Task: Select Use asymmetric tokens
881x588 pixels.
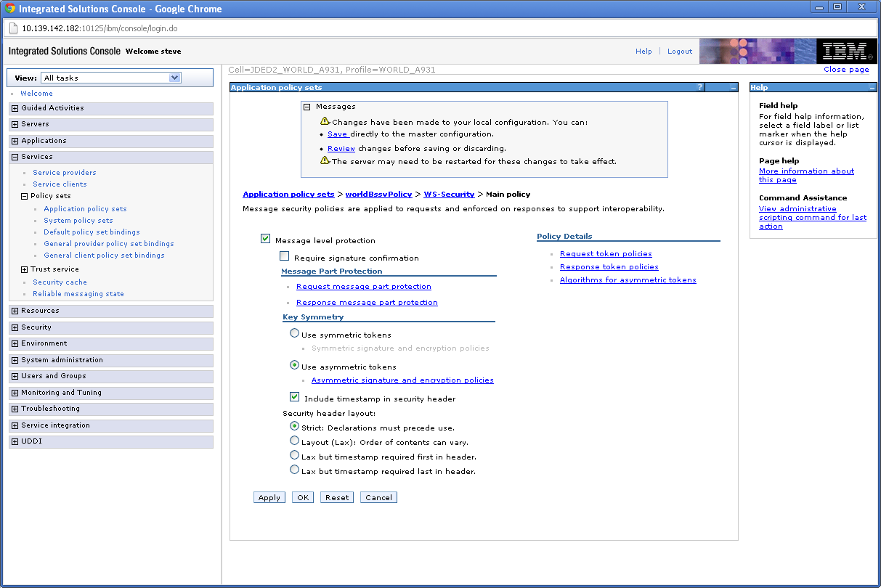Action: [x=294, y=365]
